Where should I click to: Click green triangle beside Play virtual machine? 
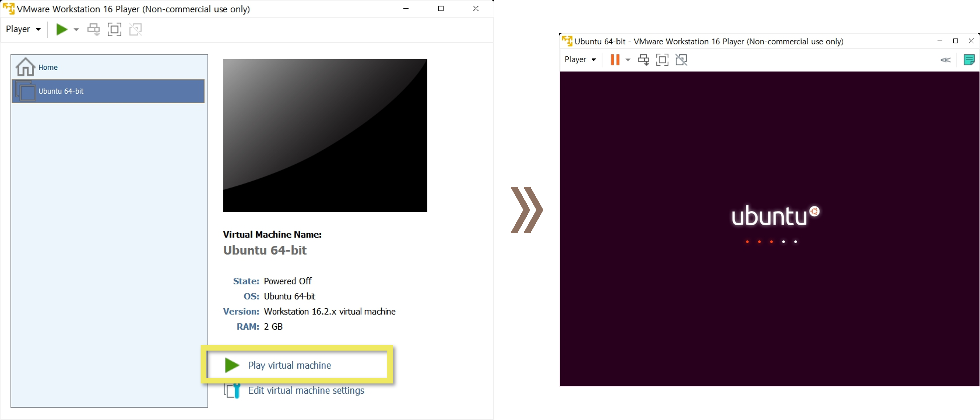tap(232, 365)
